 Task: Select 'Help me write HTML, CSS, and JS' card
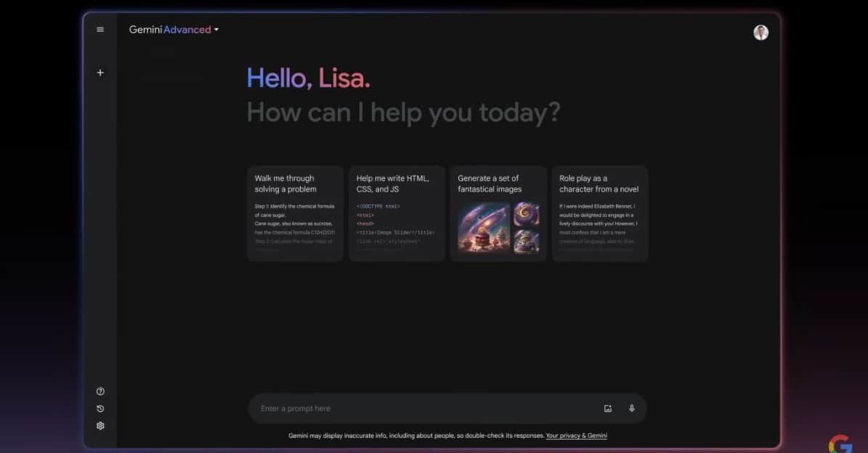pos(397,213)
